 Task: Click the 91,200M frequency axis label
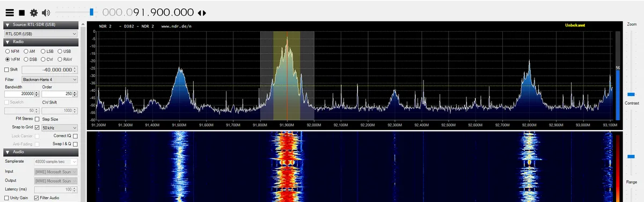coord(99,125)
